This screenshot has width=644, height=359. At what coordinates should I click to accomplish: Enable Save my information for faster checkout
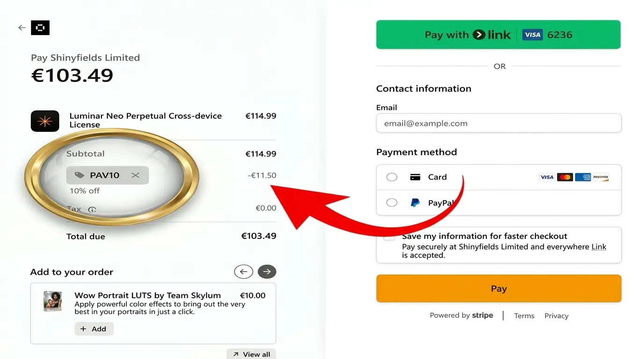pyautogui.click(x=389, y=236)
